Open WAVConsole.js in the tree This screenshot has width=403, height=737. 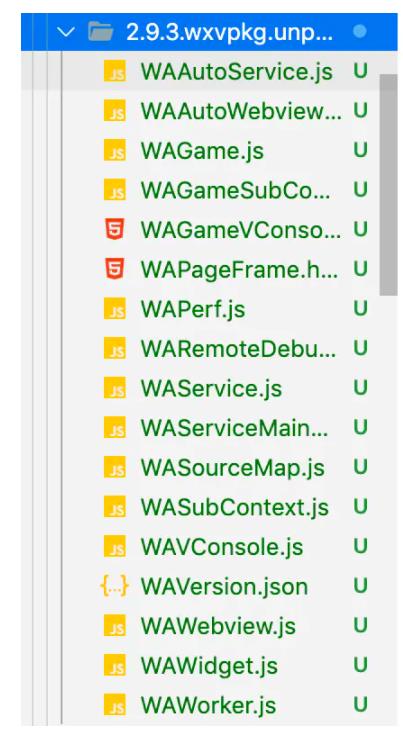[x=222, y=547]
